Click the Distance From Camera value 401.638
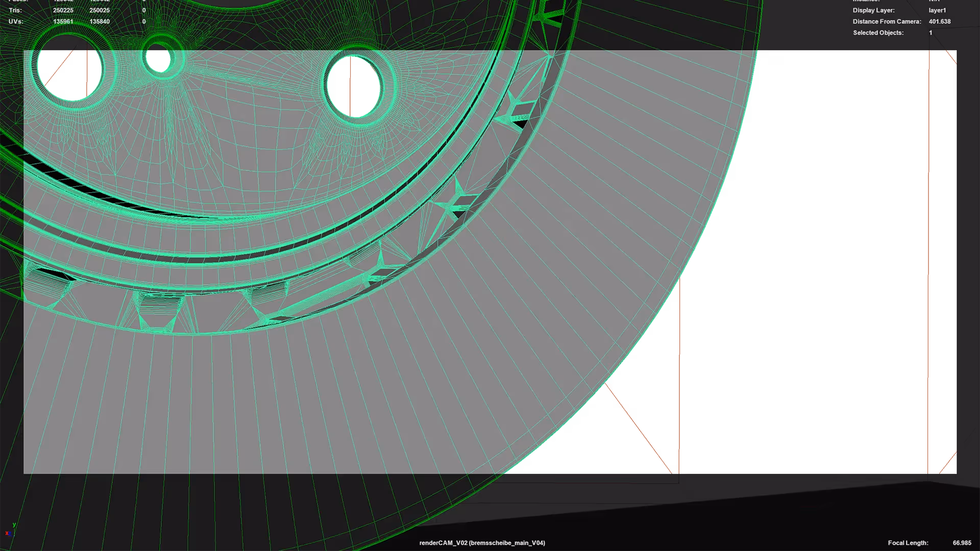 [x=939, y=21]
